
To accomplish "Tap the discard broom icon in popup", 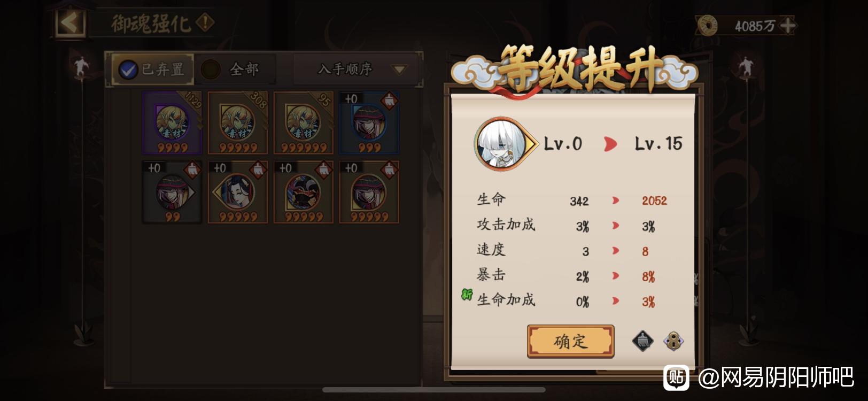I will pos(643,341).
